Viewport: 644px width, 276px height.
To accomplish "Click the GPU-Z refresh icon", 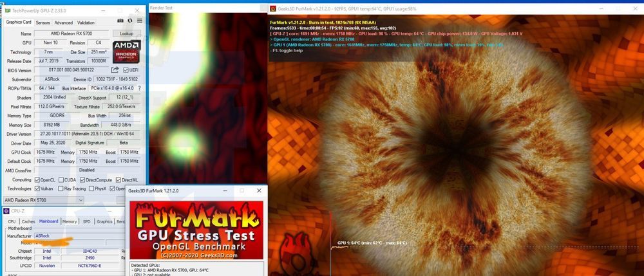I will pyautogui.click(x=130, y=21).
